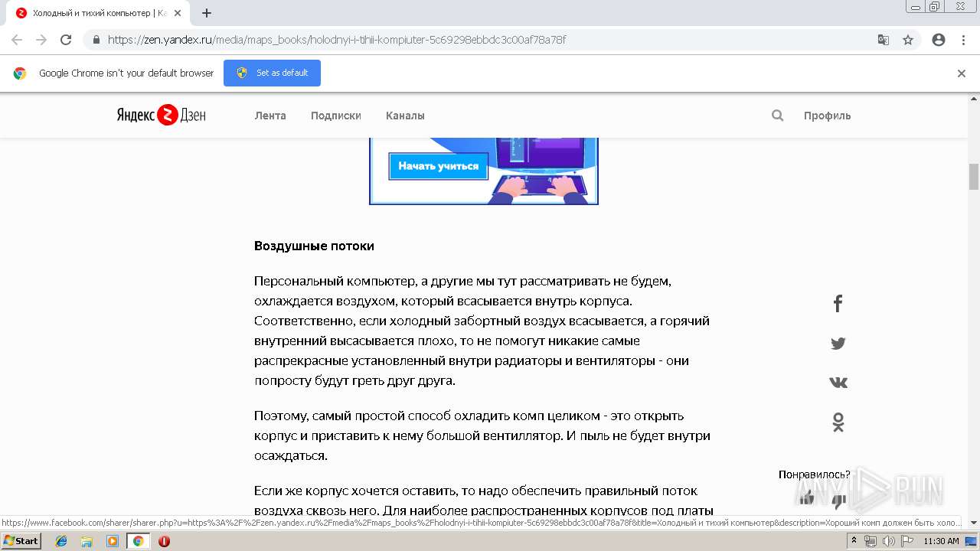Open the Подписки menu item
Screen dimensions: 980x551
pos(335,116)
